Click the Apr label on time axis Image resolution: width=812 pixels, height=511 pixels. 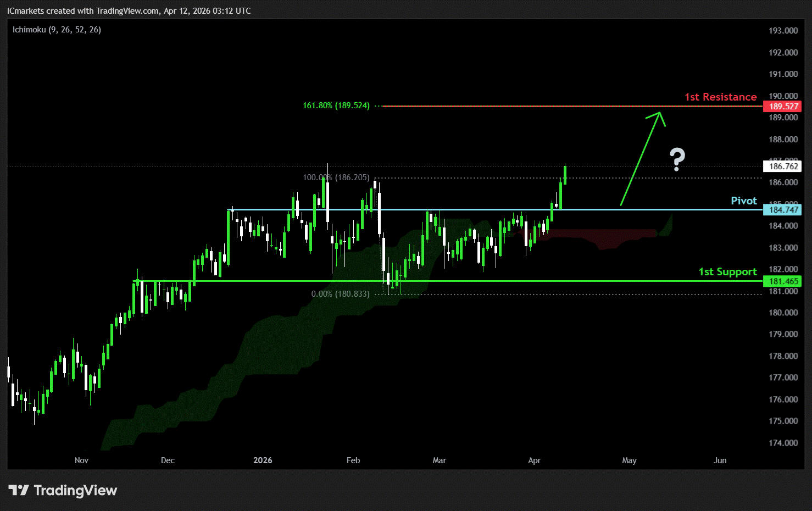(x=534, y=460)
